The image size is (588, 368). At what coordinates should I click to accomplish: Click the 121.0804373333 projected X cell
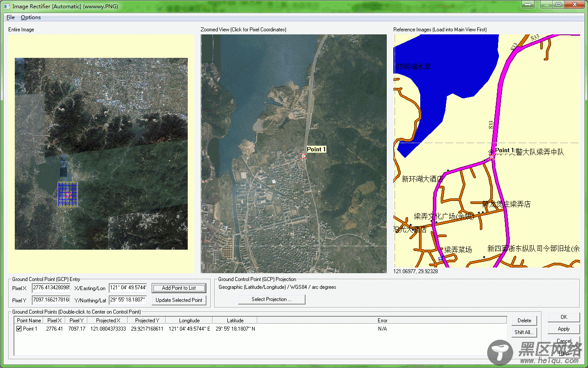pyautogui.click(x=108, y=329)
